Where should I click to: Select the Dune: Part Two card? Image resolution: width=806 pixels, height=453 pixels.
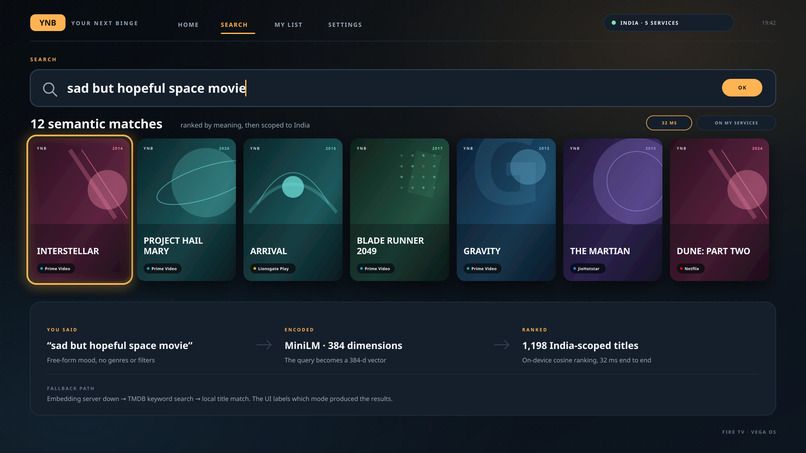tap(720, 210)
